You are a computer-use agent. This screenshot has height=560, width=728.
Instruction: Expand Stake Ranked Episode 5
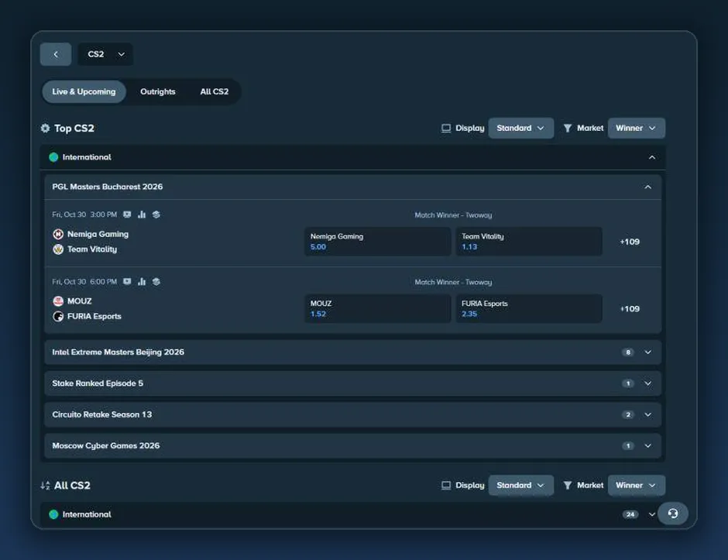coord(353,383)
